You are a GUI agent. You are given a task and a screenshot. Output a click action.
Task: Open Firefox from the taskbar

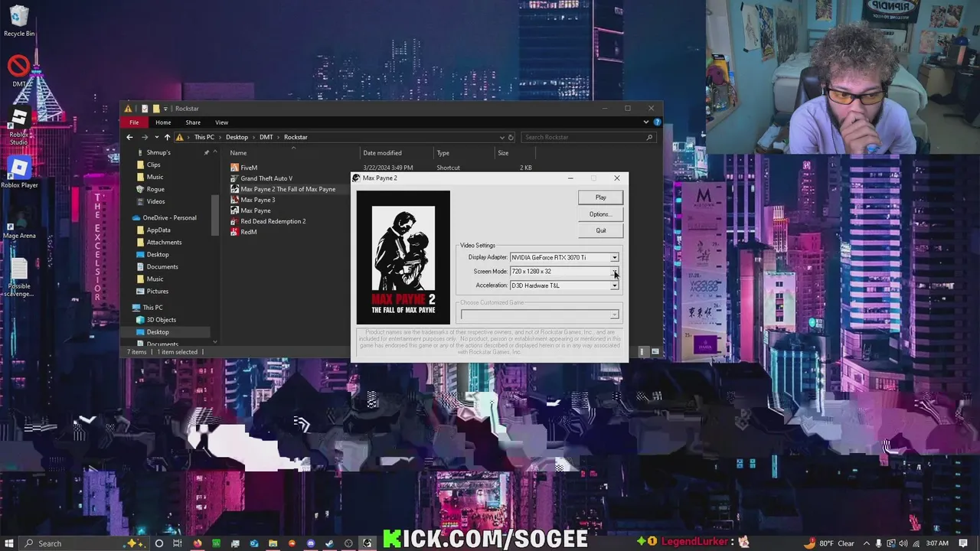pos(198,543)
